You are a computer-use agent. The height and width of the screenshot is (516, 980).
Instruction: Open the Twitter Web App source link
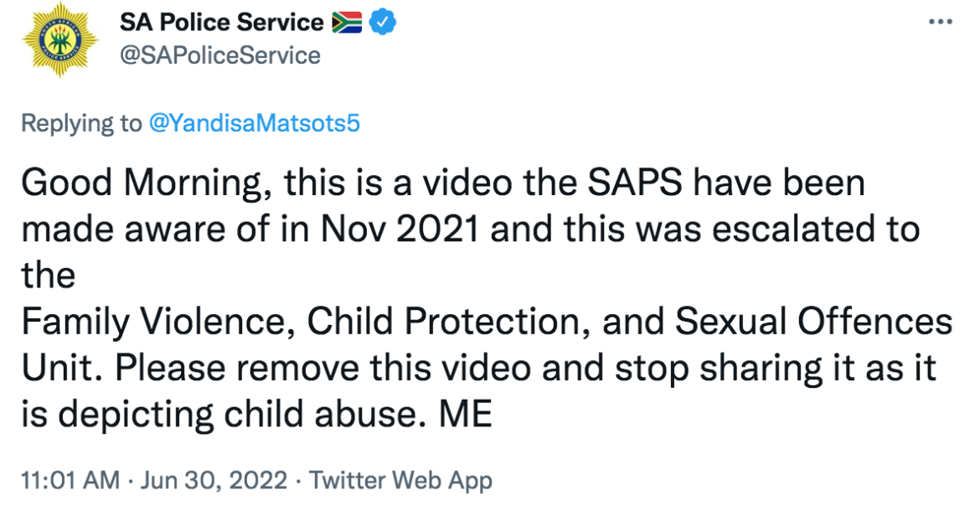[400, 481]
